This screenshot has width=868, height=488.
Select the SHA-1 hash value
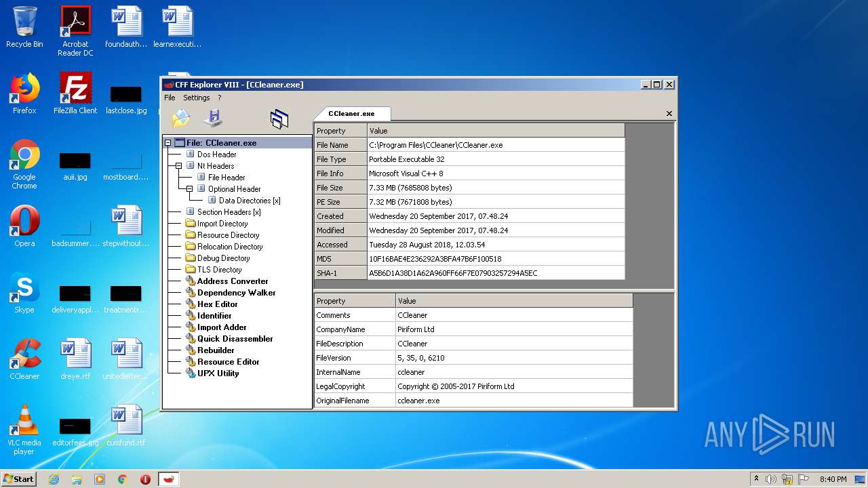[496, 273]
